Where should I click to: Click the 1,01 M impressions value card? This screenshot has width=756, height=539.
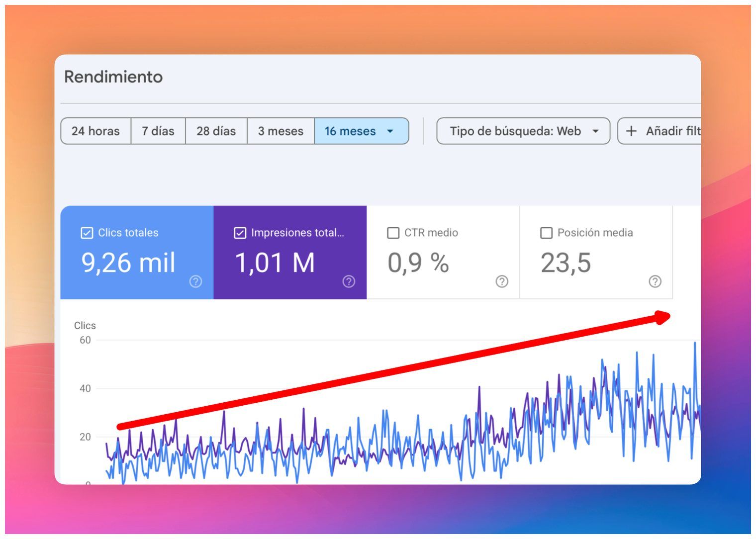point(290,253)
